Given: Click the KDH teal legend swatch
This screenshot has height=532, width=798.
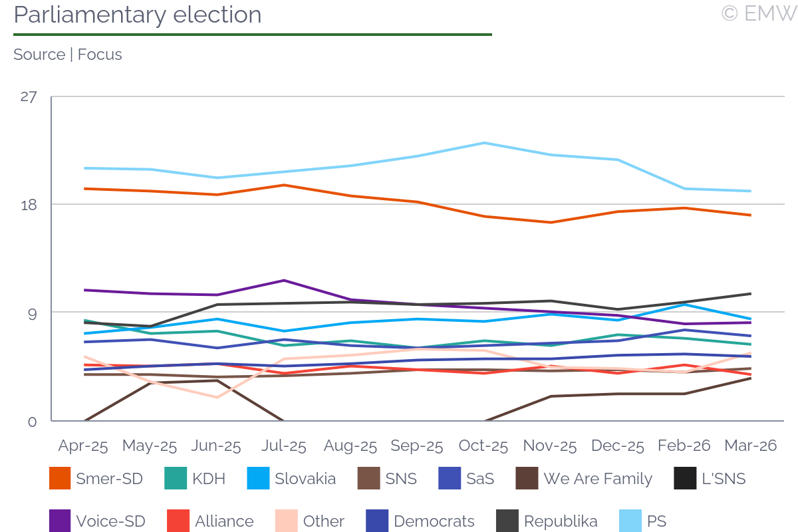Looking at the screenshot, I should click(x=176, y=478).
